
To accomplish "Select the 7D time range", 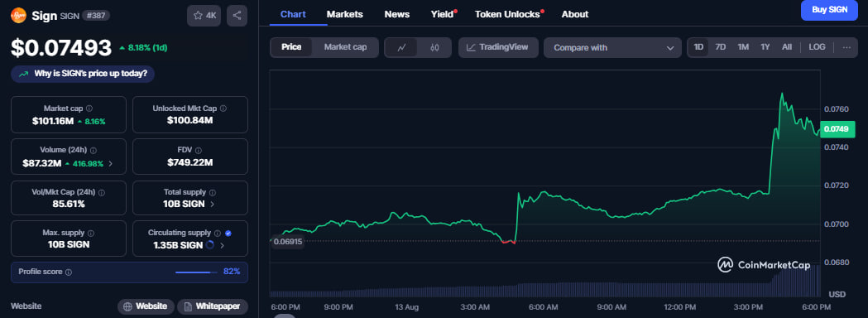I will coord(720,47).
